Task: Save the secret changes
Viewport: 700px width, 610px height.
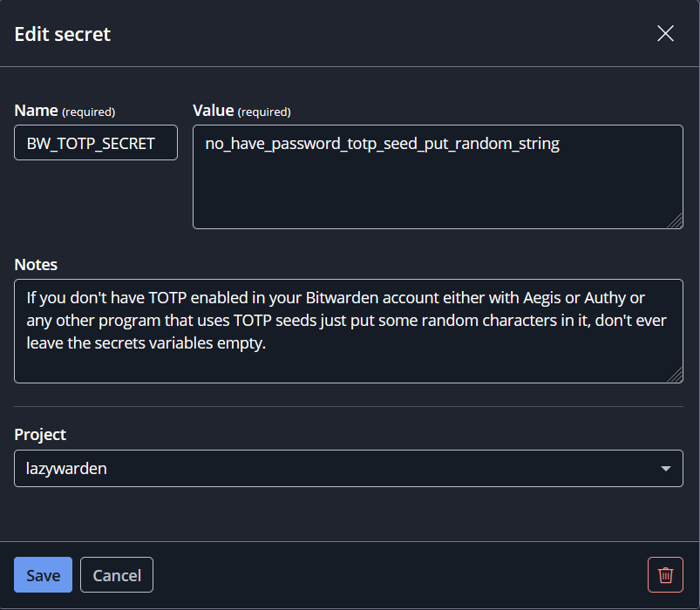Action: click(x=43, y=575)
